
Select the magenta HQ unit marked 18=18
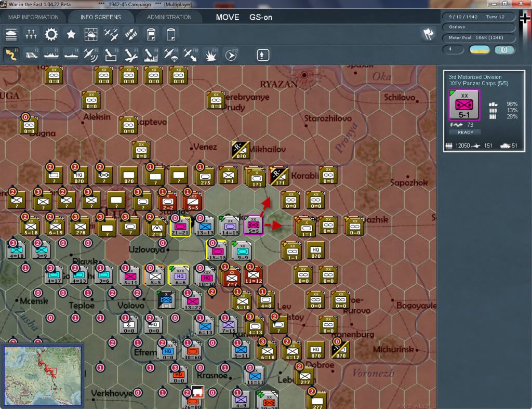tap(206, 276)
